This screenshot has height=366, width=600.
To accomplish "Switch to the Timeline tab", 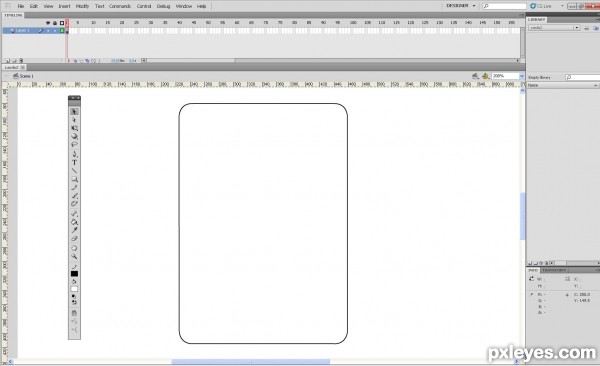I will (x=13, y=15).
